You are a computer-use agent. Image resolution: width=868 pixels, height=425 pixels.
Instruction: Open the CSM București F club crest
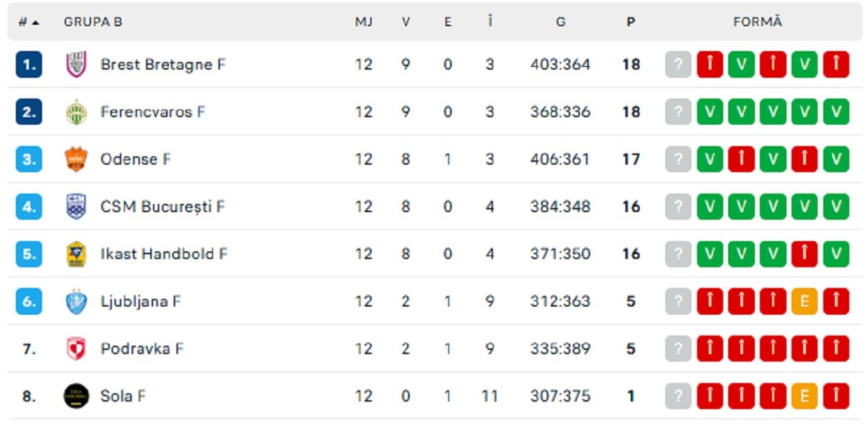click(x=75, y=206)
